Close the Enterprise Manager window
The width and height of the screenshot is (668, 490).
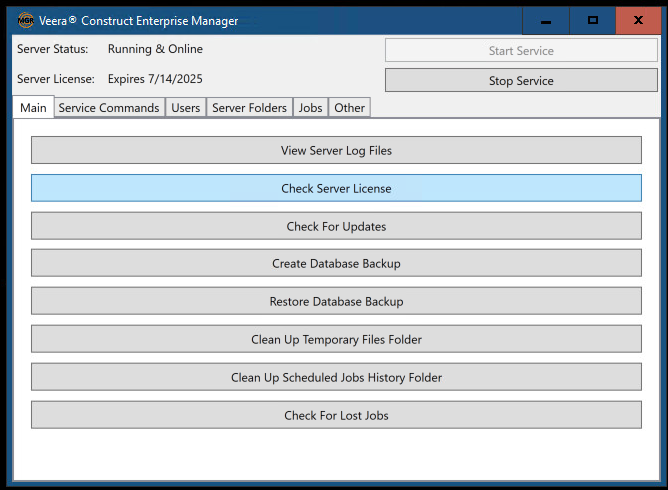(x=638, y=20)
